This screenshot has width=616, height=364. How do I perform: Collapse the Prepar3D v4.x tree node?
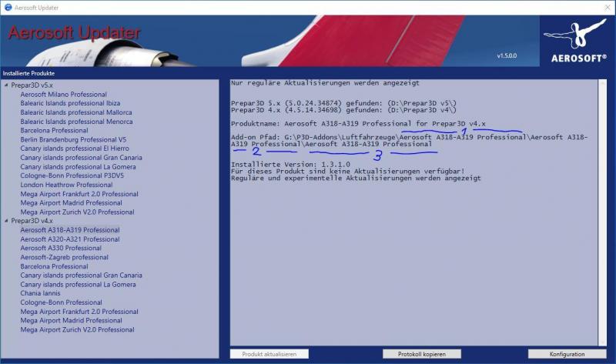click(6, 221)
